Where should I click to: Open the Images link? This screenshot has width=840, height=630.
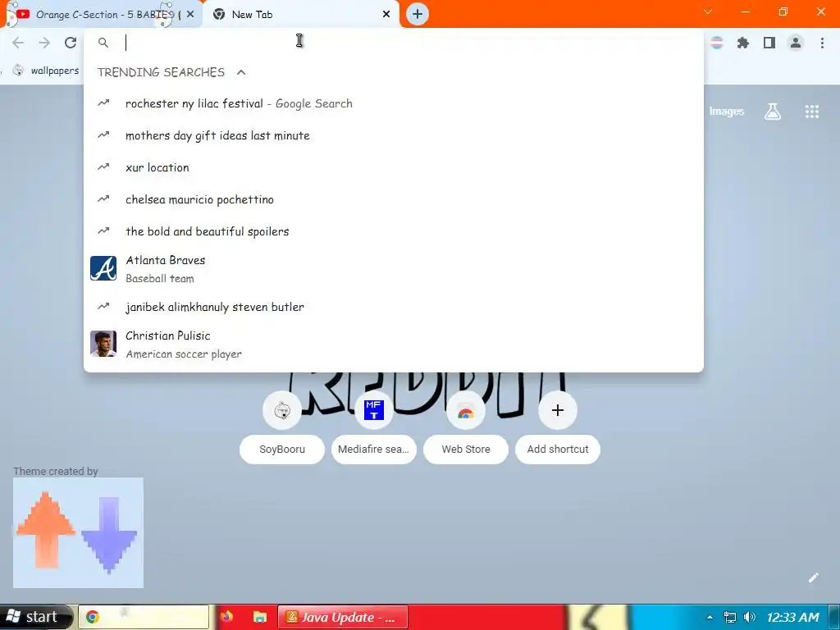click(727, 112)
